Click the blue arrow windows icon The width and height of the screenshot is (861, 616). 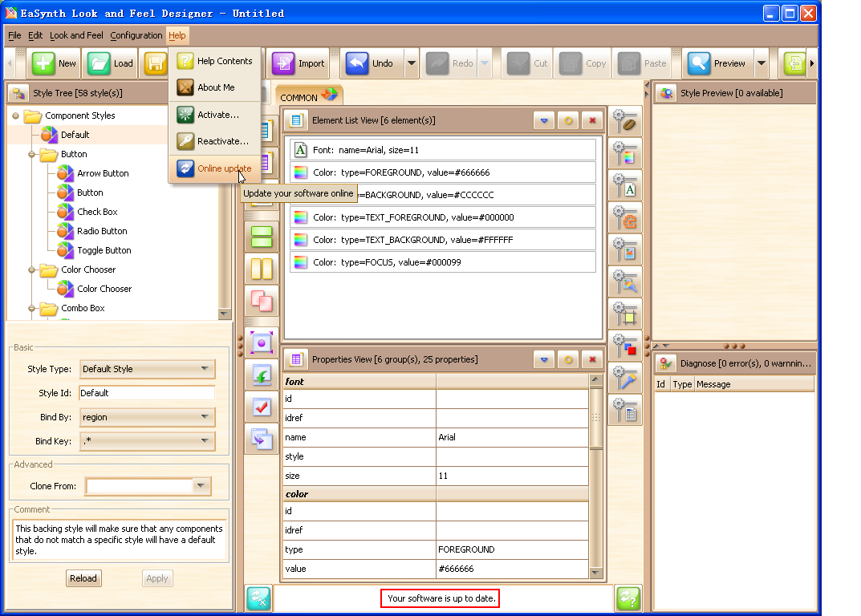pyautogui.click(x=262, y=440)
